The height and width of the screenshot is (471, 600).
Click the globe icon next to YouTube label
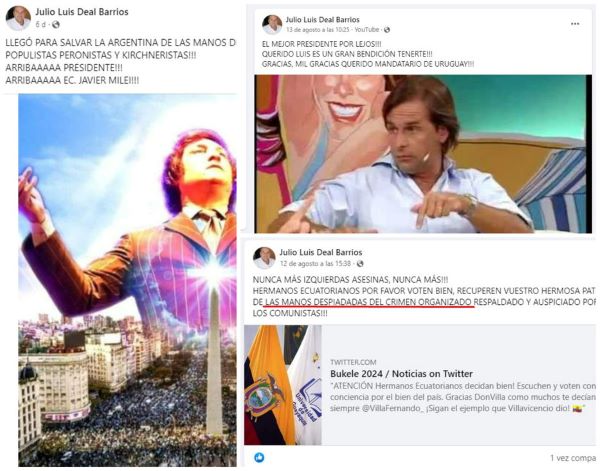[x=387, y=30]
